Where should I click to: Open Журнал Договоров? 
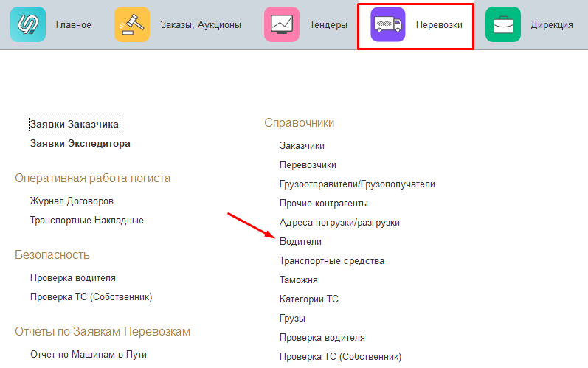click(72, 201)
